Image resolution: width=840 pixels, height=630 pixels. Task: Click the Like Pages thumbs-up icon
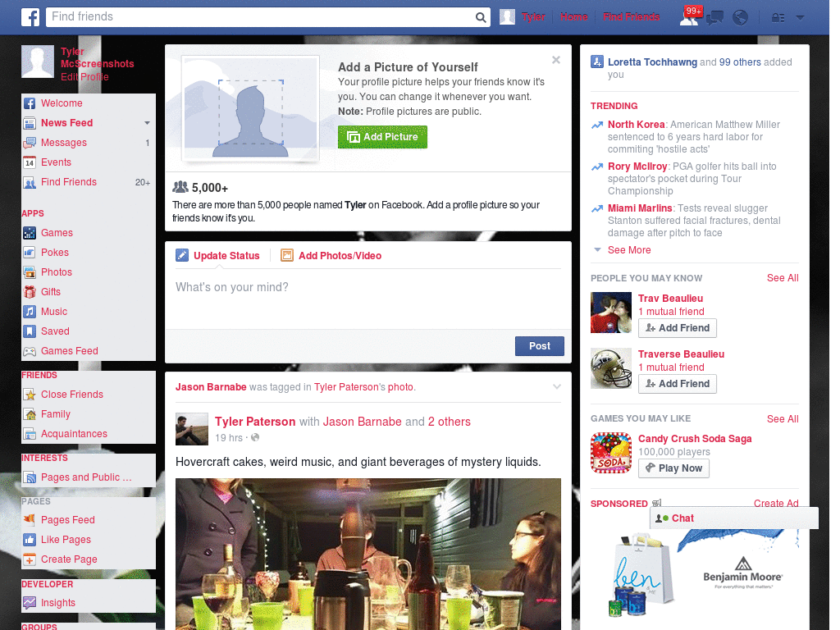tap(30, 540)
